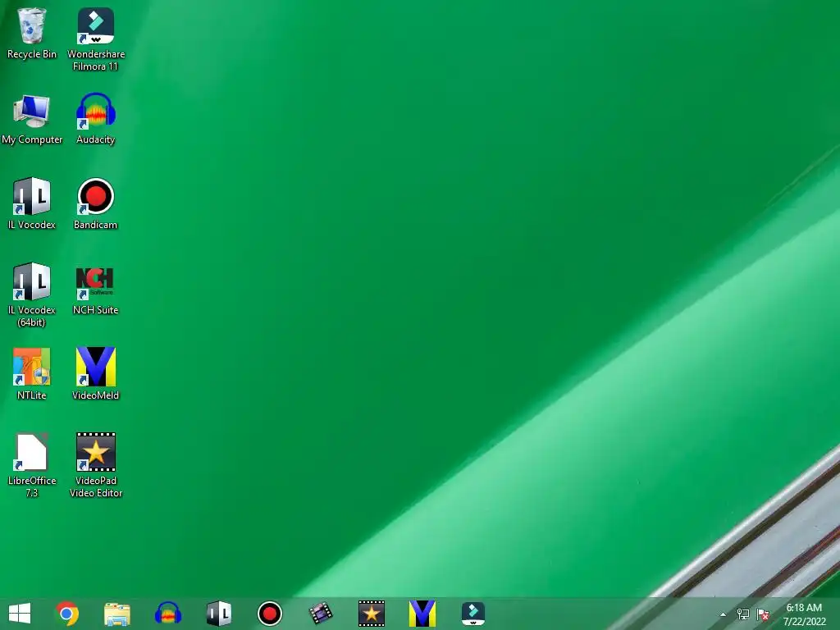Open the Action Center flag icon
840x630 pixels.
tap(763, 614)
